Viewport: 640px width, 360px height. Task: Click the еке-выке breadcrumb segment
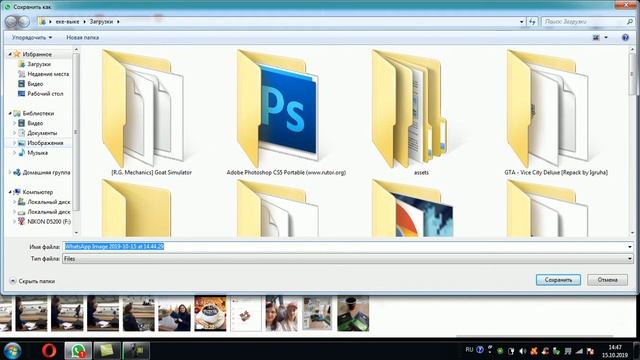point(67,22)
